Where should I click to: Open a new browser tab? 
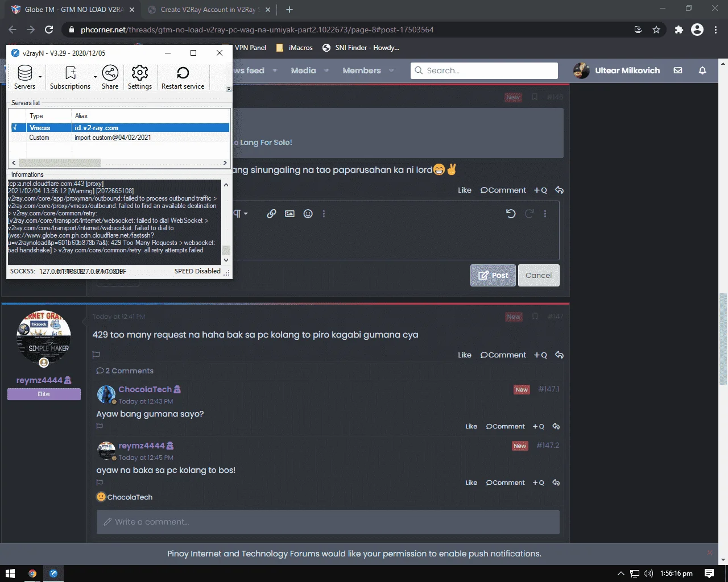289,10
